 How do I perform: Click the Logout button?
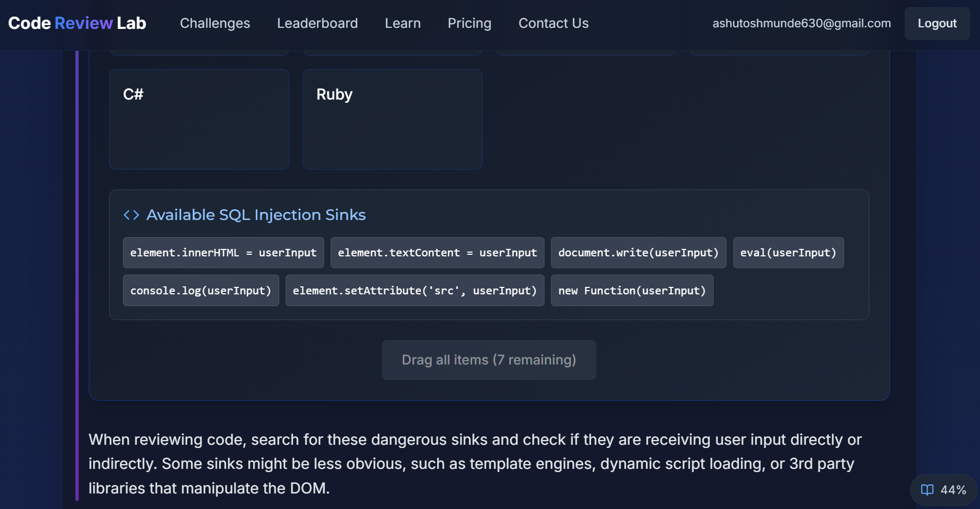coord(937,24)
